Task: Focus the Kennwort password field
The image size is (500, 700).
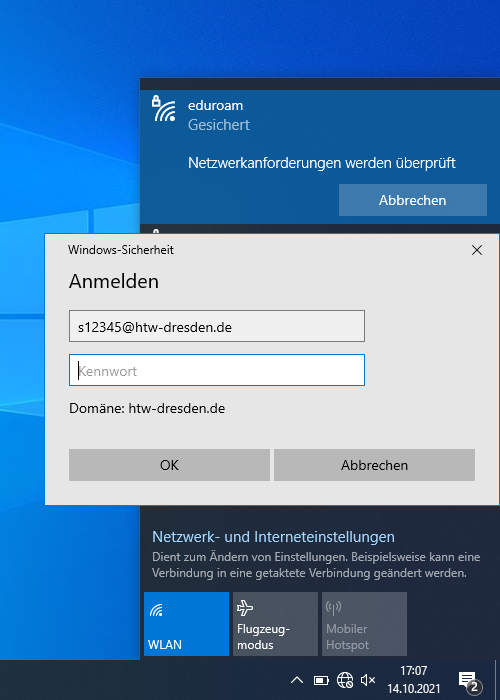Action: (217, 370)
